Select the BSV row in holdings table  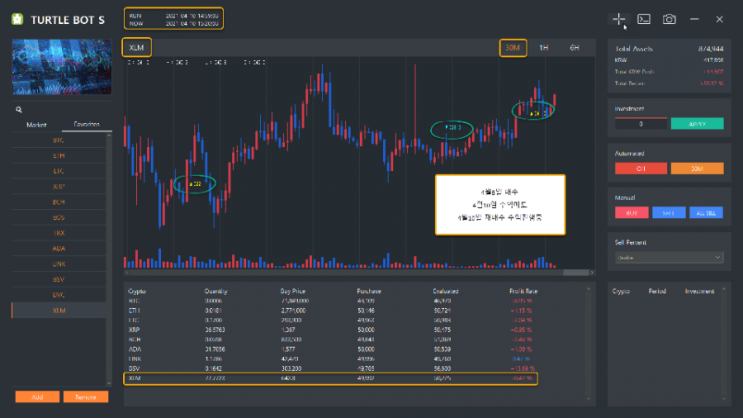[x=330, y=368]
